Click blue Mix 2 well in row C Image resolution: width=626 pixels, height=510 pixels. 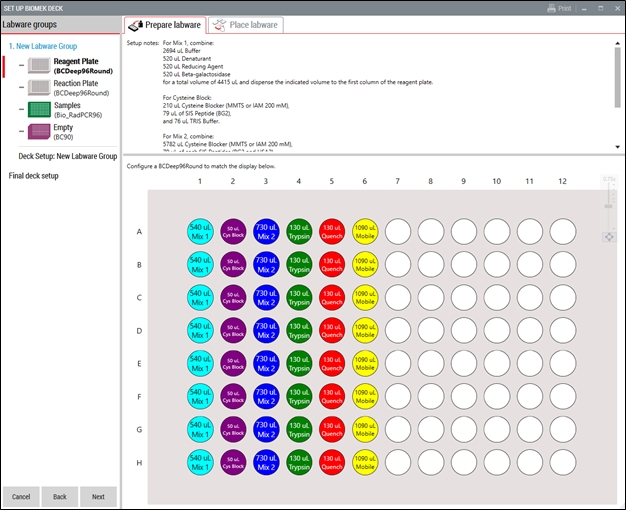pos(266,298)
